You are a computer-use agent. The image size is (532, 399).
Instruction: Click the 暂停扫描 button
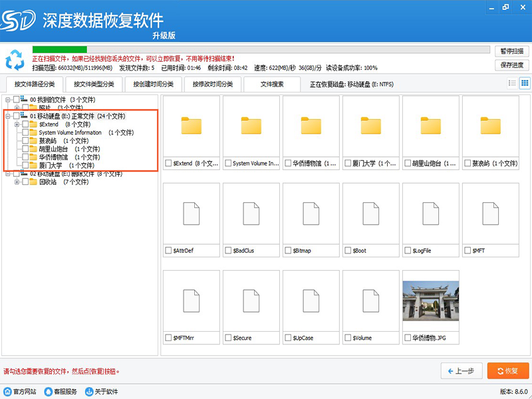click(512, 51)
